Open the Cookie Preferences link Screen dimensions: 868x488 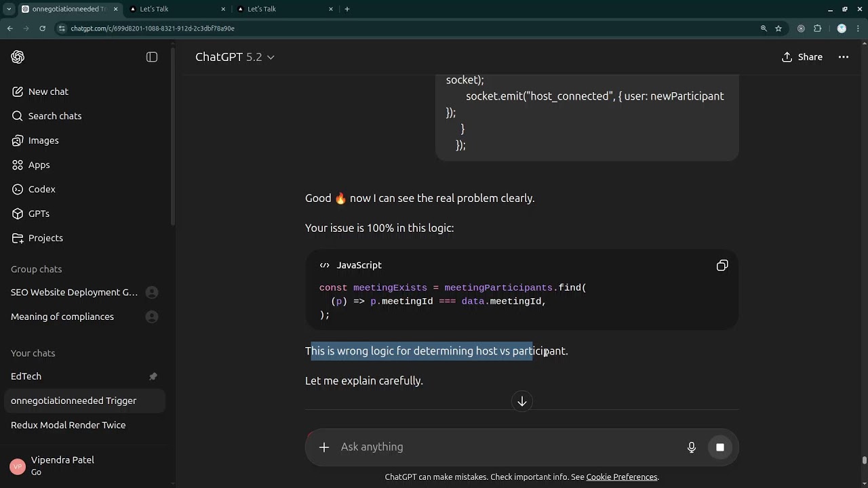click(622, 477)
